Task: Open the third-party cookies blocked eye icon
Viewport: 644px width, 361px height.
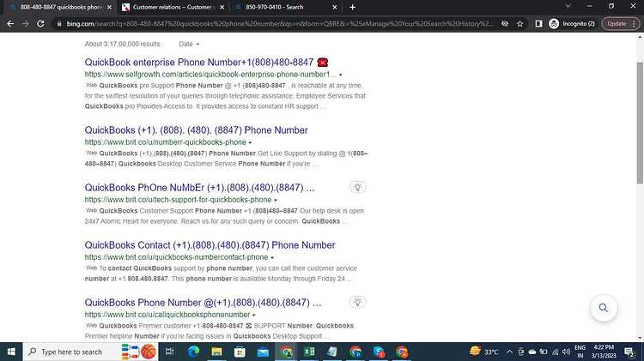Action: tap(505, 24)
